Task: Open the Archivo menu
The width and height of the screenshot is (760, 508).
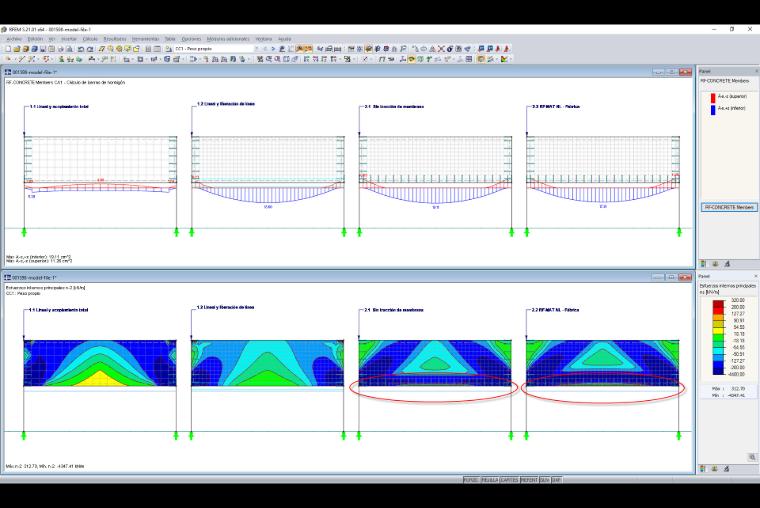Action: pyautogui.click(x=14, y=39)
